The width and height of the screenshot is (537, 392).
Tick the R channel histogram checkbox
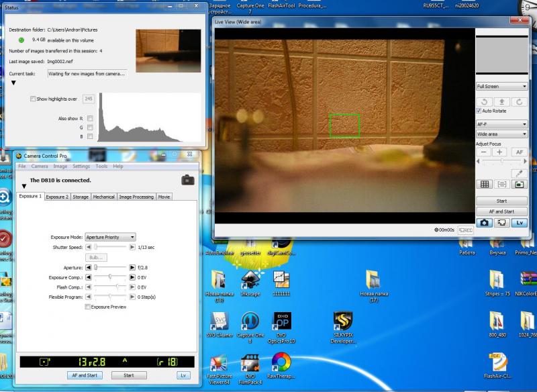pos(90,118)
